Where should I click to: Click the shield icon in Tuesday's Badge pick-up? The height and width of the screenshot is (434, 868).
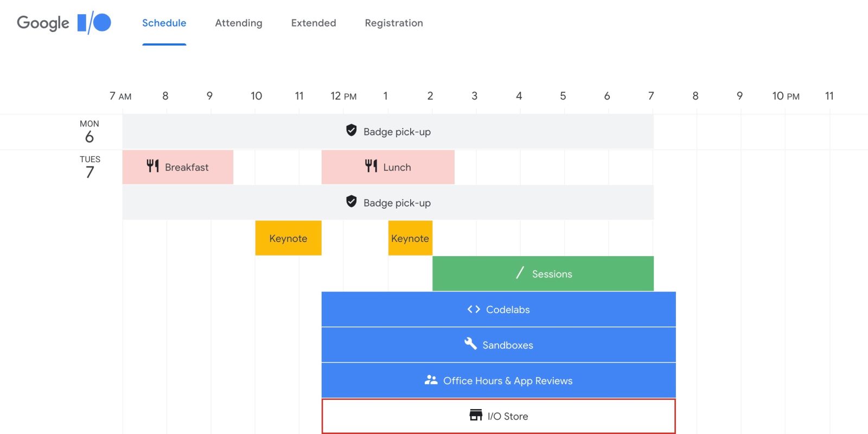point(352,202)
